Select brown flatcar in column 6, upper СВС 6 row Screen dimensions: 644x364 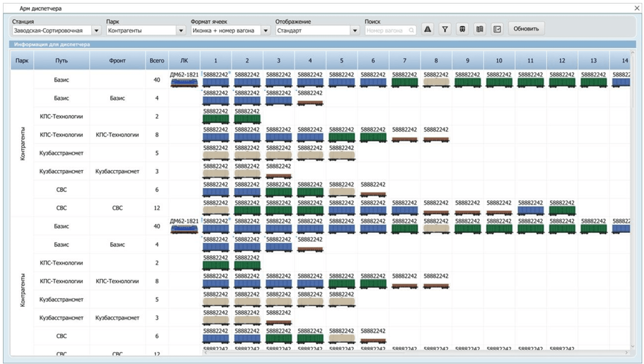[x=373, y=194]
